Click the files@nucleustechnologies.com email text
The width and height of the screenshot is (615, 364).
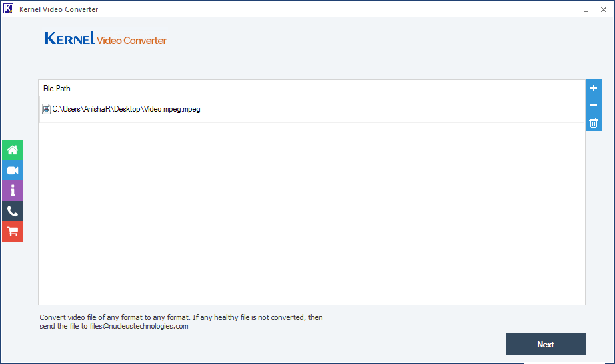(x=139, y=326)
